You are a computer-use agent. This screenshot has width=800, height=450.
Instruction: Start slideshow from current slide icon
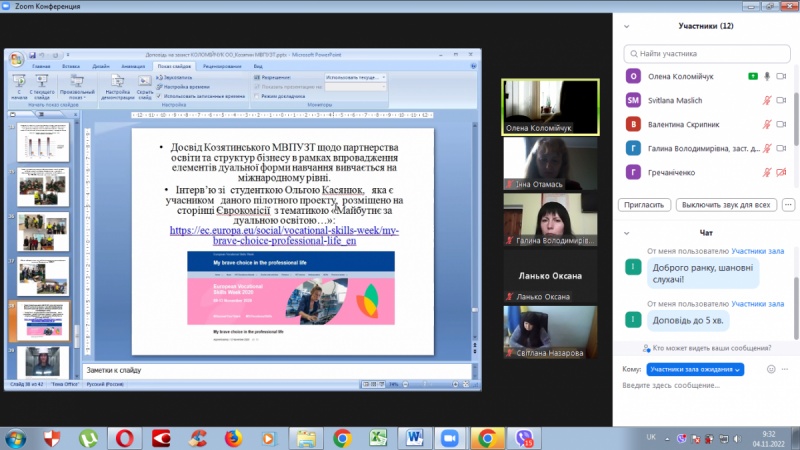[x=41, y=82]
